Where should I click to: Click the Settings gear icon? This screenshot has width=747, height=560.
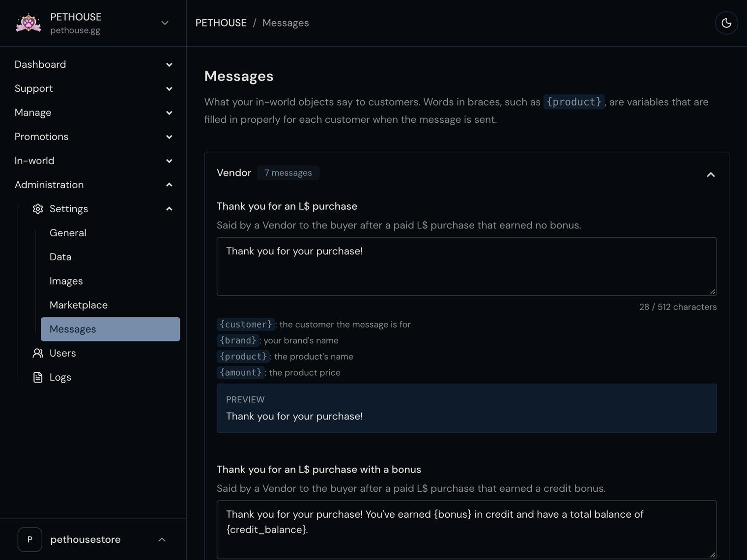click(x=38, y=209)
